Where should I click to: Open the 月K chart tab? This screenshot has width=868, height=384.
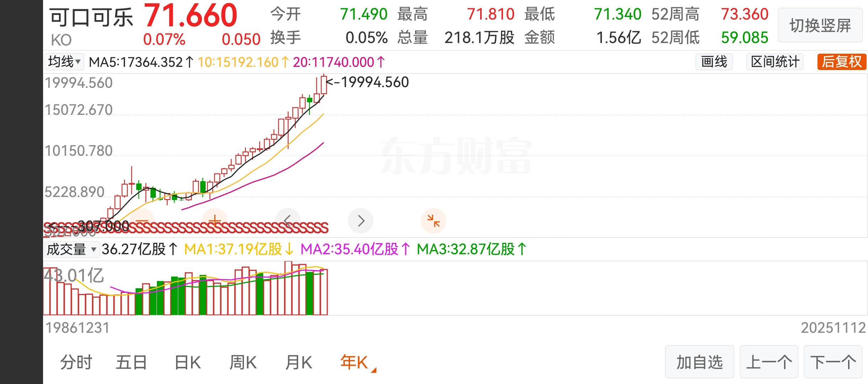click(x=298, y=362)
